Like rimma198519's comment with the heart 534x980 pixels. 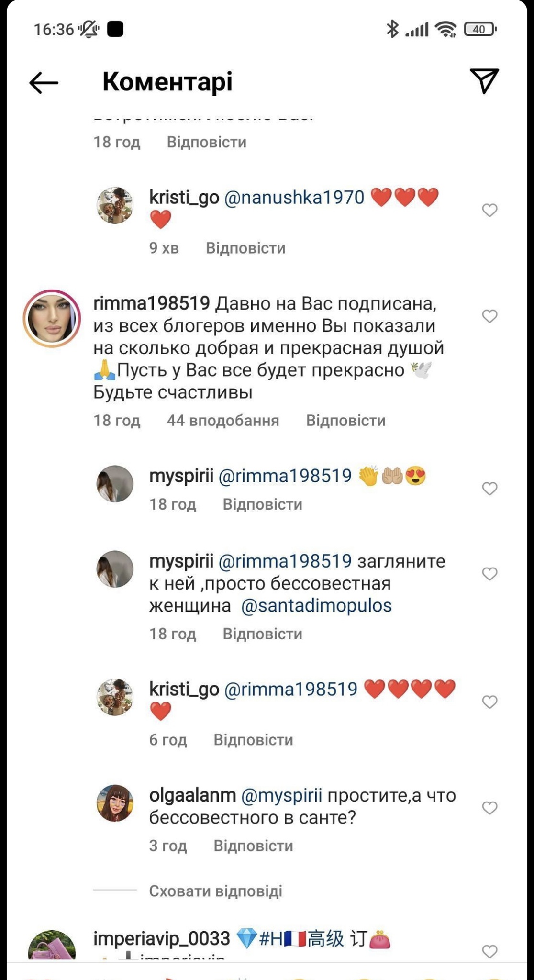point(489,316)
